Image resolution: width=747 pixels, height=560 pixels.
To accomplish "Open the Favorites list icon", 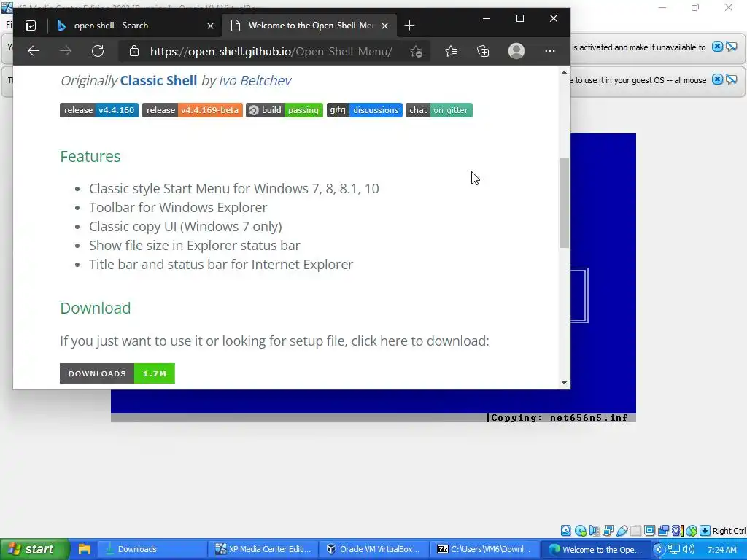I will click(x=451, y=51).
